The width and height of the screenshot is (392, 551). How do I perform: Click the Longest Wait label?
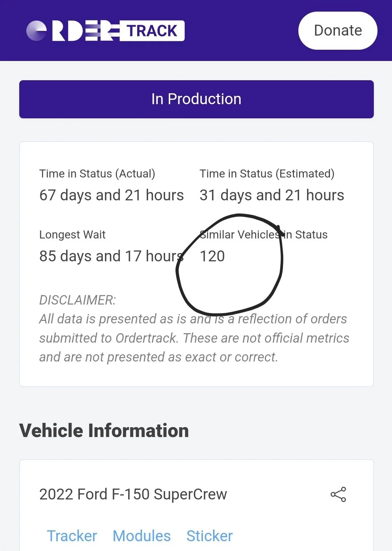coord(72,234)
